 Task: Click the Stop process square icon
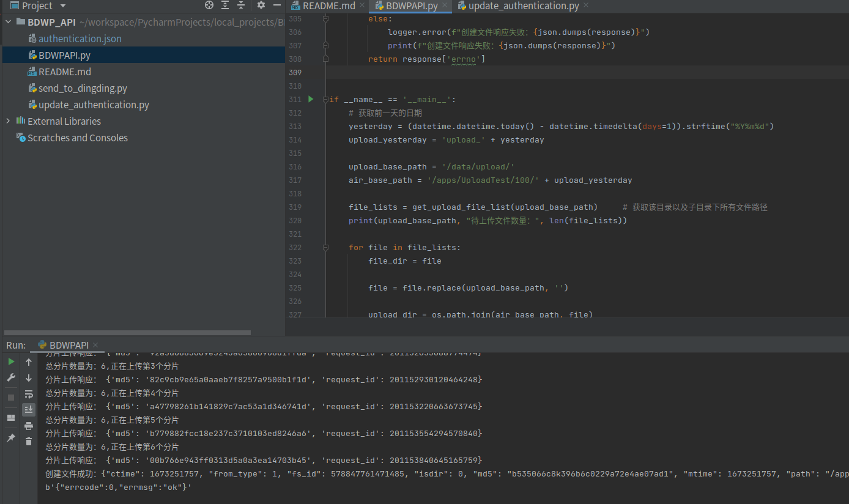pyautogui.click(x=11, y=397)
